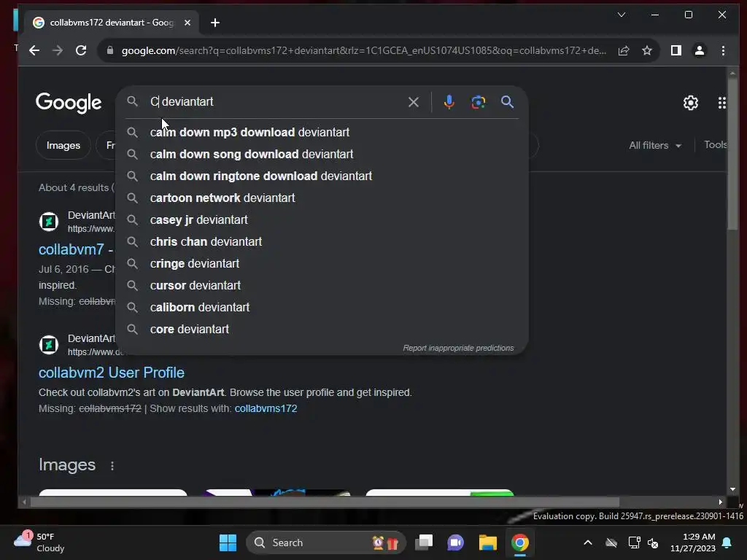This screenshot has width=747, height=560.
Task: Switch to the Images filter
Action: point(63,145)
